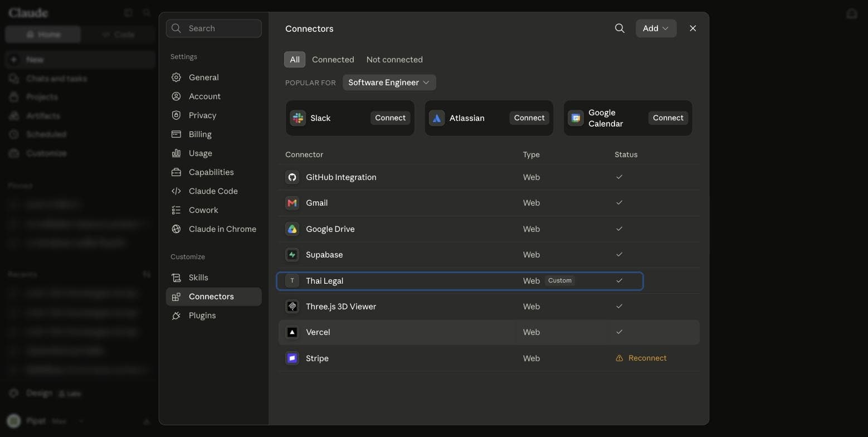Viewport: 868px width, 437px height.
Task: Show All connectors tab
Action: pos(295,60)
